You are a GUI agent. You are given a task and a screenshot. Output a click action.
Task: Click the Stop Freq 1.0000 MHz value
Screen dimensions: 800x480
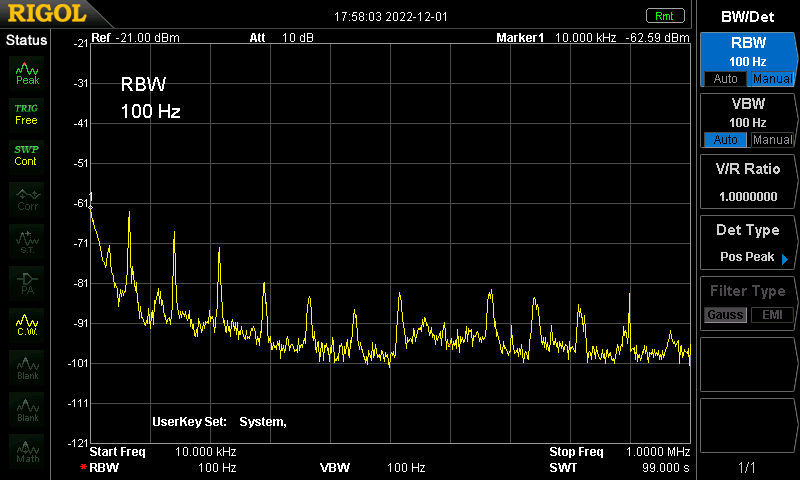pos(658,452)
